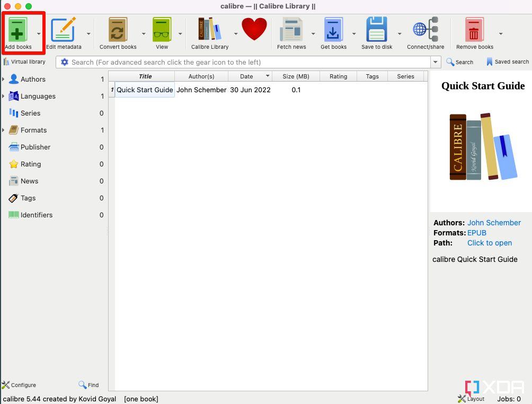Open the Layout button in status bar
Image resolution: width=532 pixels, height=404 pixels.
(471, 399)
